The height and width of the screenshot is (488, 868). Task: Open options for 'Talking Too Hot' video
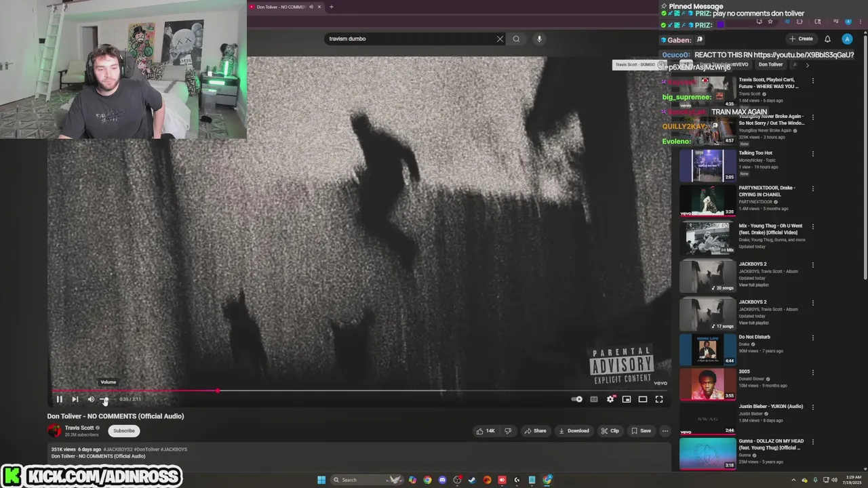[812, 154]
